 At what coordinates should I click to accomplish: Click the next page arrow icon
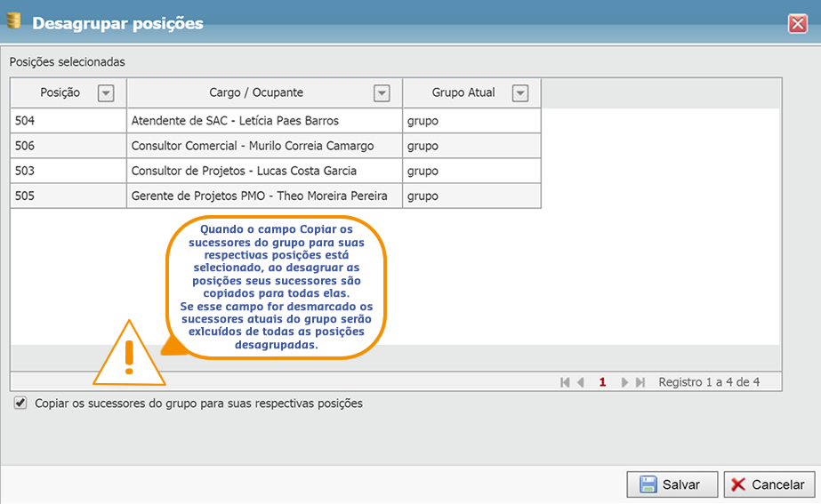coord(624,382)
